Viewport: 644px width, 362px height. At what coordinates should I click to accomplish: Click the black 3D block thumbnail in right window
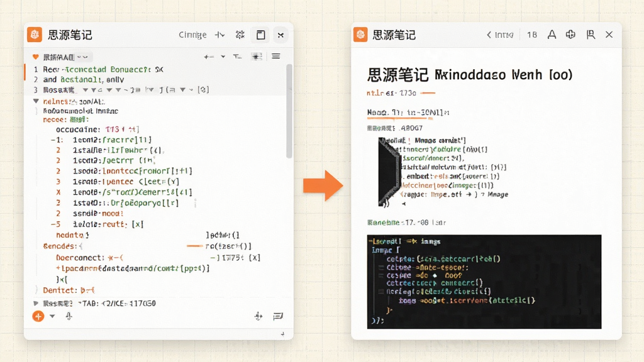(x=389, y=172)
